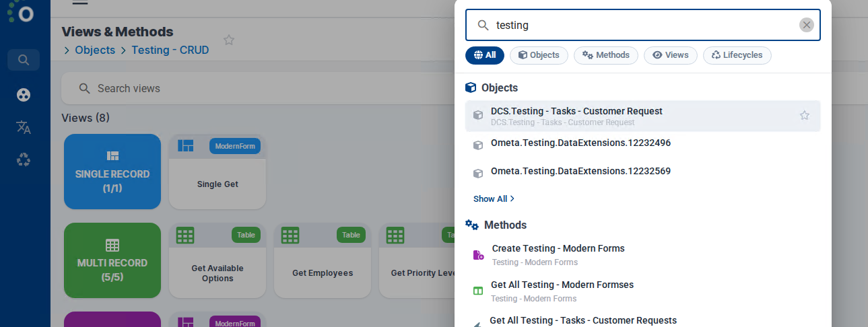
Task: Open the Get Employees view card
Action: 323,260
